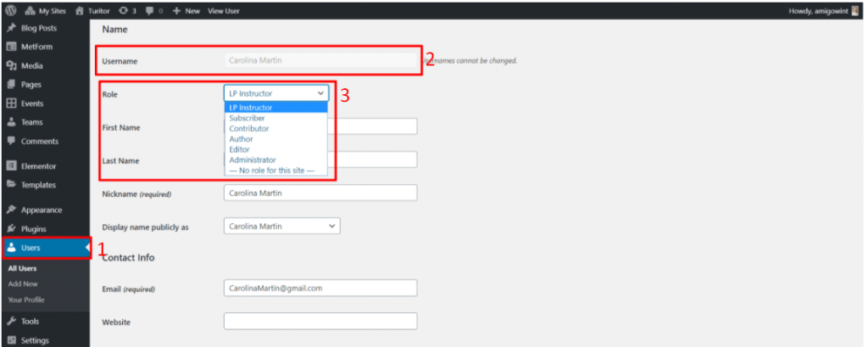Open All Users submenu item
Screen dimensions: 868x347
tap(22, 268)
